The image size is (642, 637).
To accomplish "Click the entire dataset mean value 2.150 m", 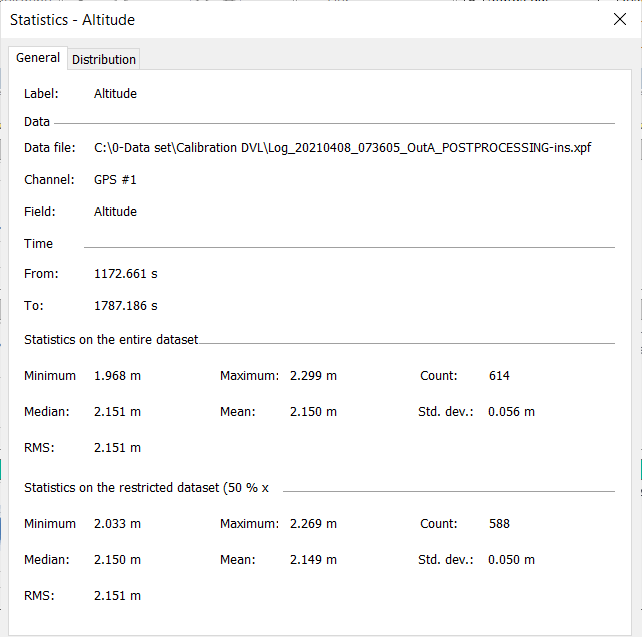I will click(x=313, y=412).
